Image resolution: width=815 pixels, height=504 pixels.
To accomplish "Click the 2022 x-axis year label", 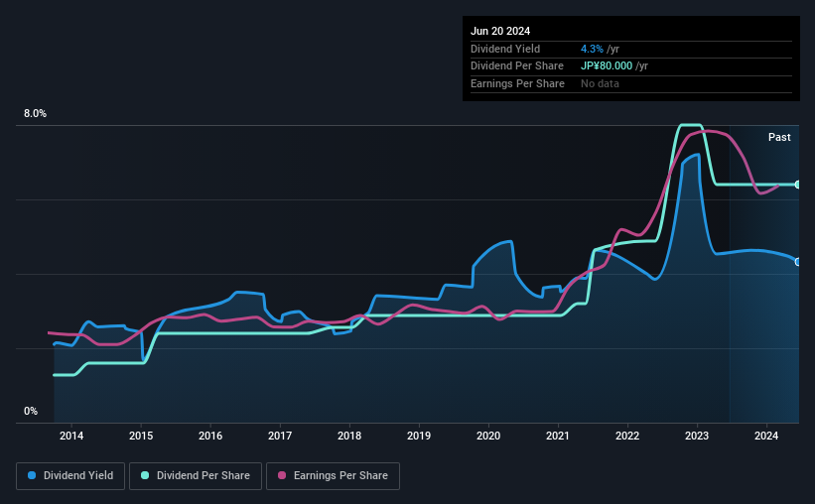I will pyautogui.click(x=627, y=436).
